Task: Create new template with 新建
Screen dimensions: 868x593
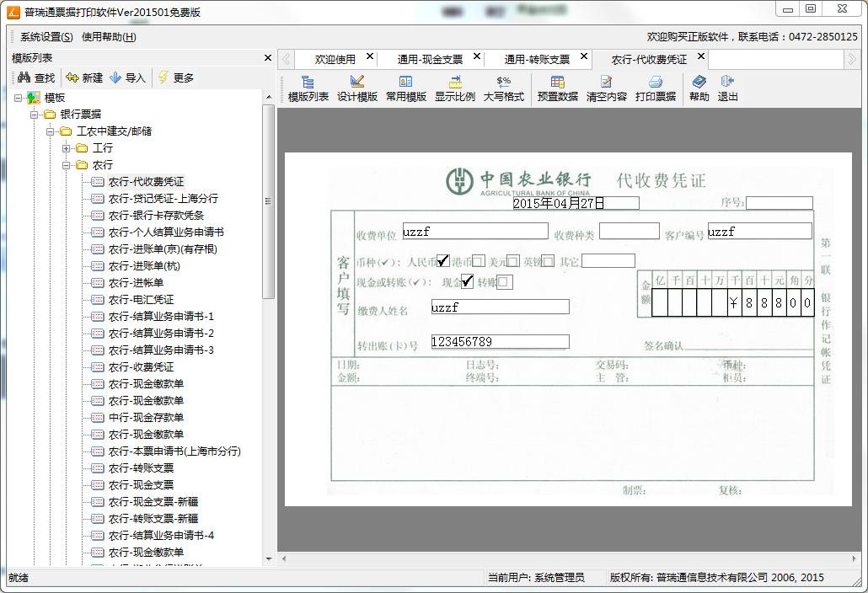Action: pos(84,78)
